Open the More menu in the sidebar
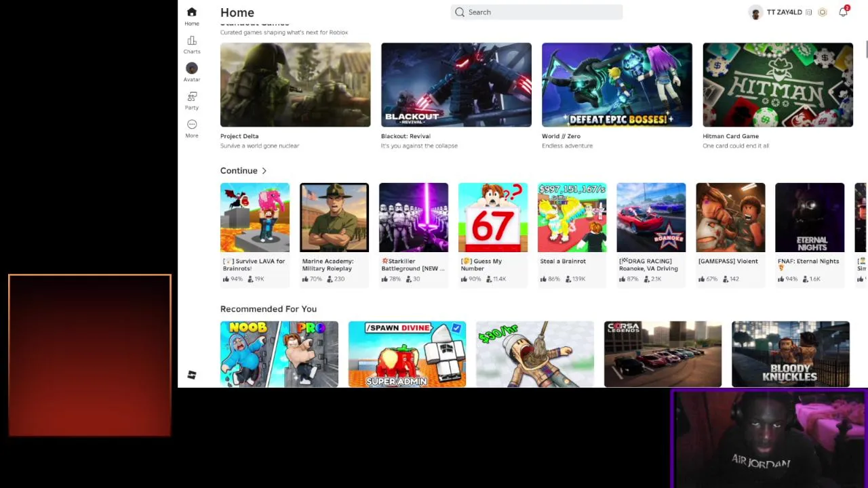The height and width of the screenshot is (488, 868). coord(192,128)
